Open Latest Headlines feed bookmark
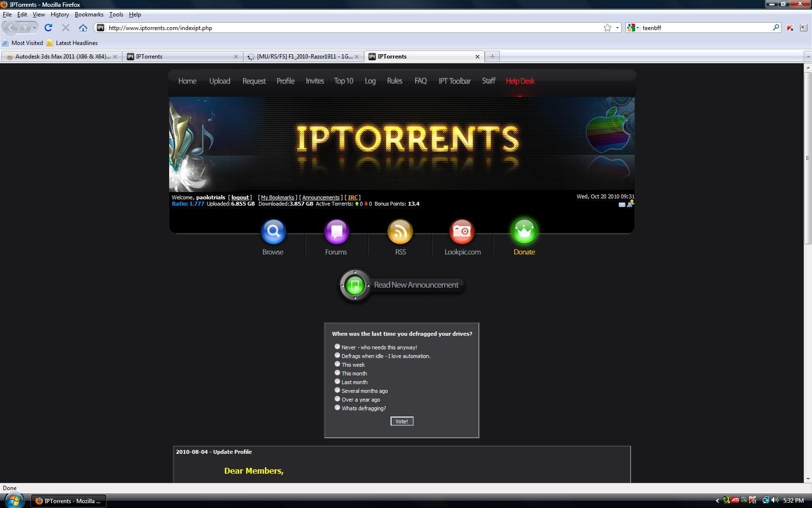 pos(72,43)
